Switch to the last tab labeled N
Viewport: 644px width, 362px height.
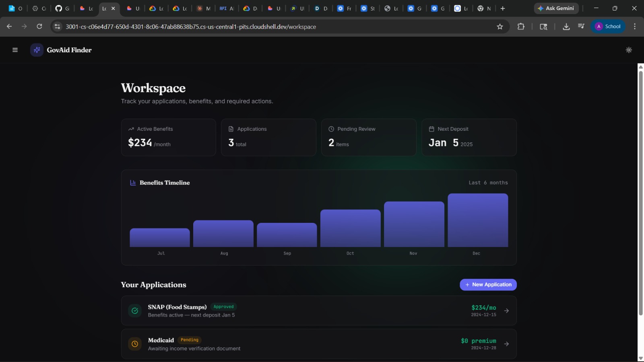484,8
